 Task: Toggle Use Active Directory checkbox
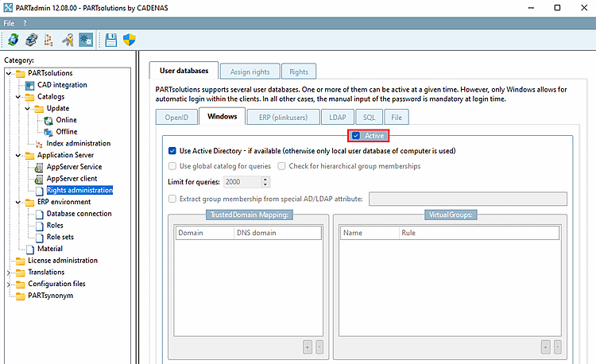(172, 151)
